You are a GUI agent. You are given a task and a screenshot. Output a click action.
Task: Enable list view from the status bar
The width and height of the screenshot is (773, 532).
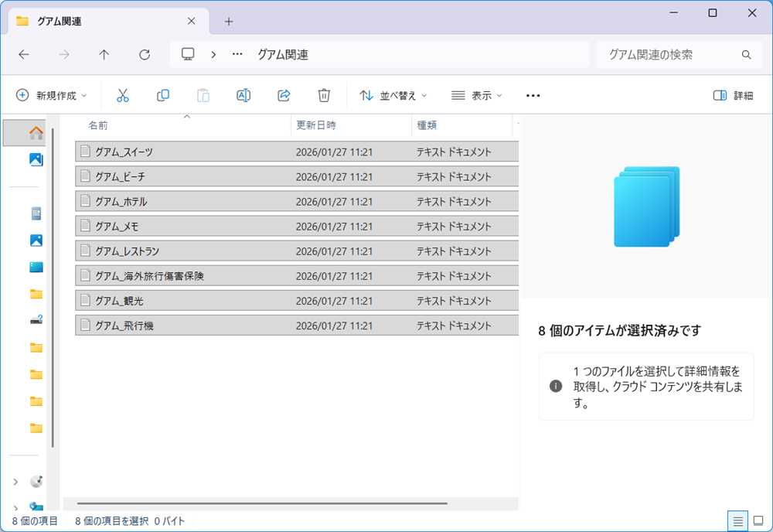738,521
